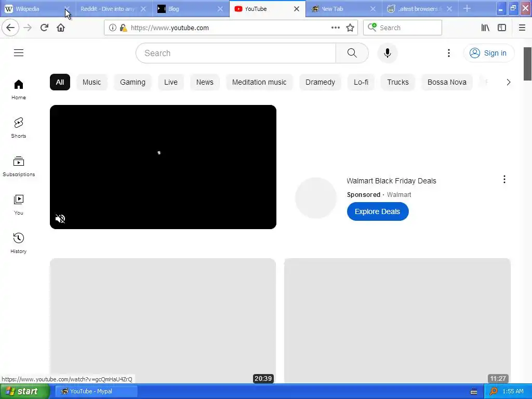The width and height of the screenshot is (532, 399).
Task: Open Walmart Black Friday Deals title
Action: [x=391, y=181]
